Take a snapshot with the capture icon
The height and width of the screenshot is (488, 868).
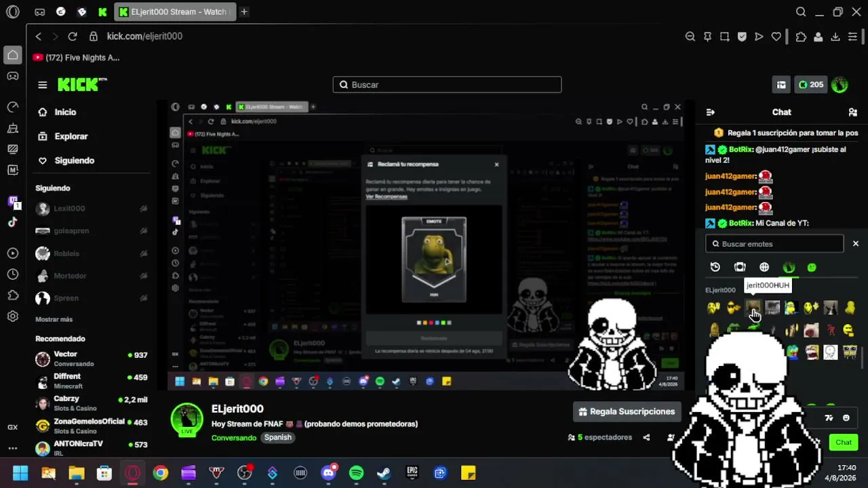click(725, 37)
